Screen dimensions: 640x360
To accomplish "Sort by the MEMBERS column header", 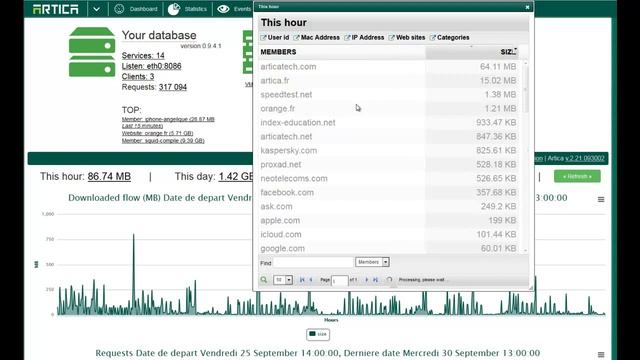I will pos(342,52).
